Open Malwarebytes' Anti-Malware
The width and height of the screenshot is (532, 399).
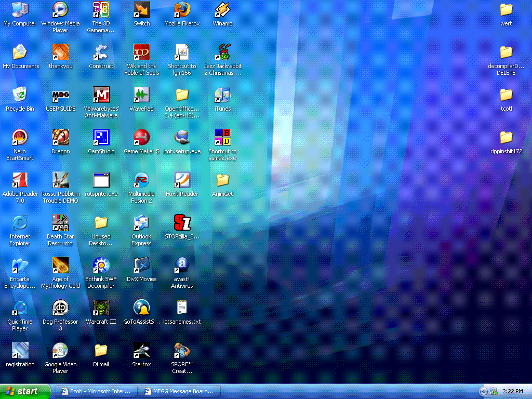(101, 96)
